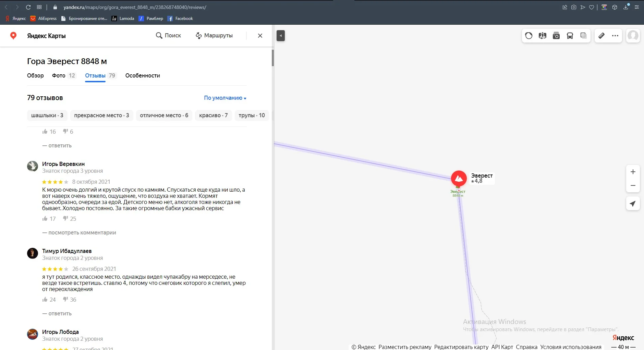Open the 'По умолчанию' sort dropdown
Image resolution: width=644 pixels, height=350 pixels.
224,98
